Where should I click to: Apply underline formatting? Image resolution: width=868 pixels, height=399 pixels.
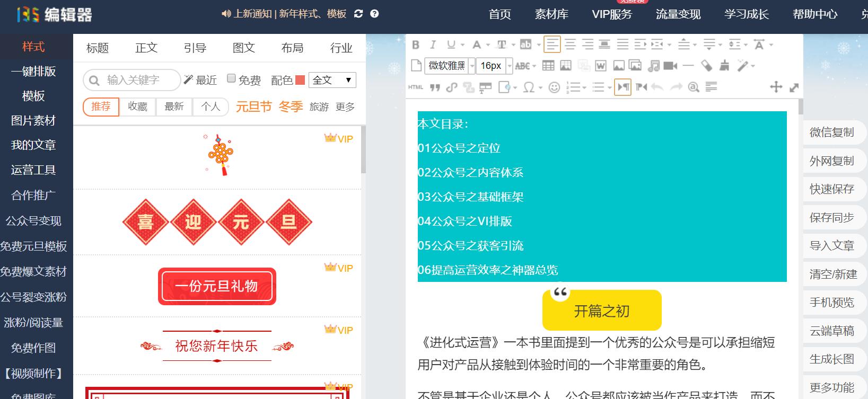point(451,45)
